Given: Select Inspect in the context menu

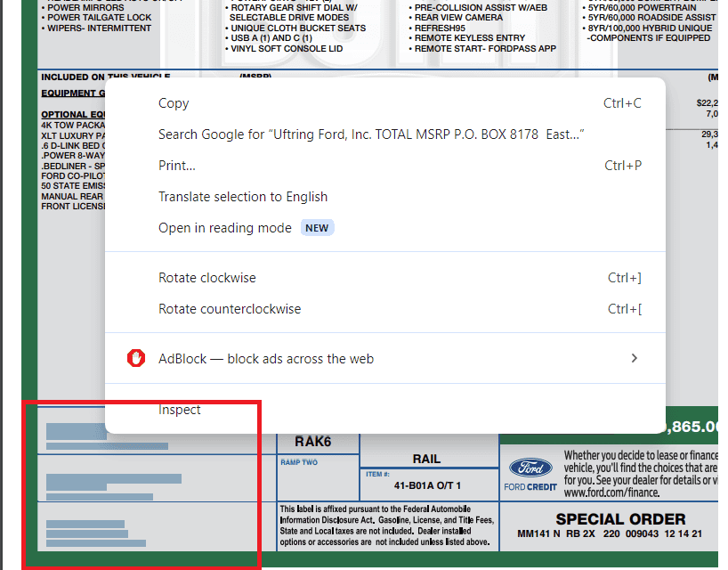Looking at the screenshot, I should 384,410.
